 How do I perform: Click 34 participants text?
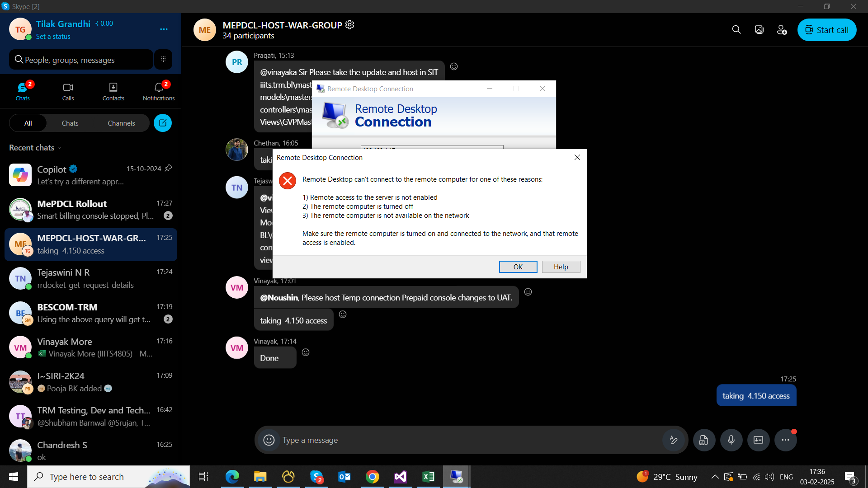[248, 36]
